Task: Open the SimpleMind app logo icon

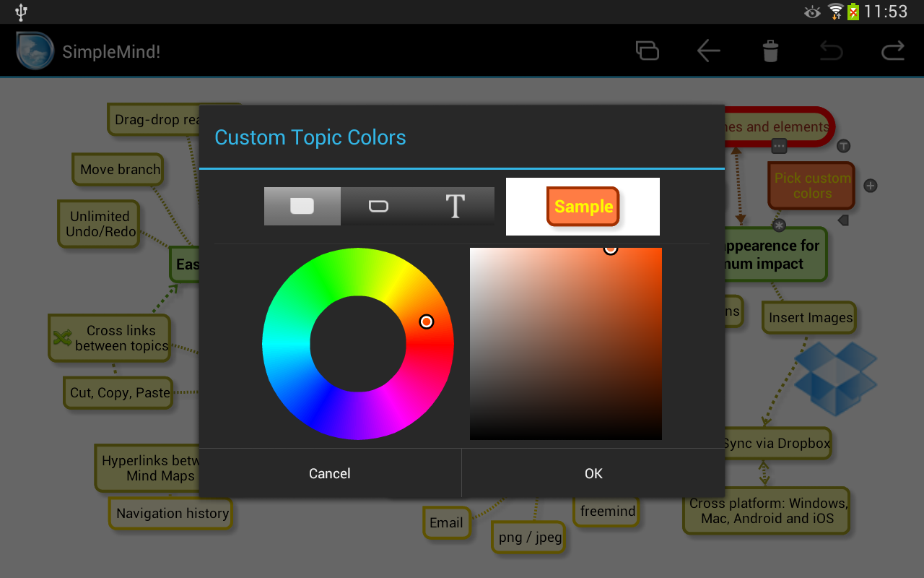Action: point(35,51)
